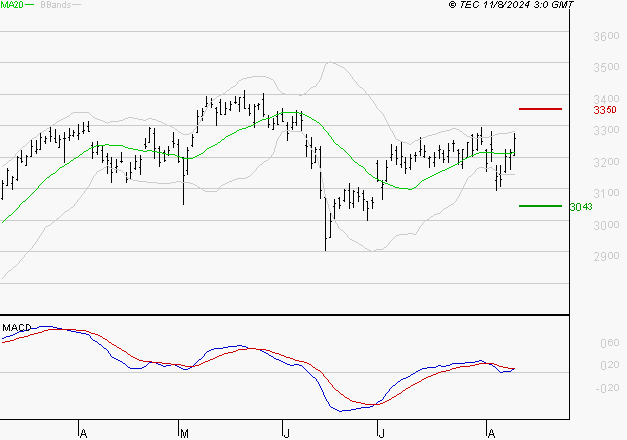Click the 3300 price axis label

tap(606, 130)
